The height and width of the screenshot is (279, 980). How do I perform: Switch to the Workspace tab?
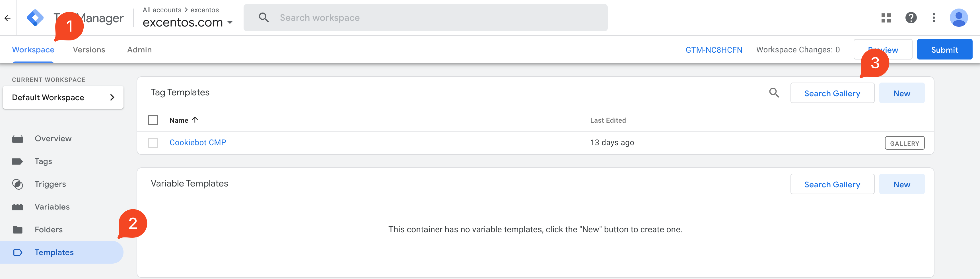pyautogui.click(x=33, y=50)
